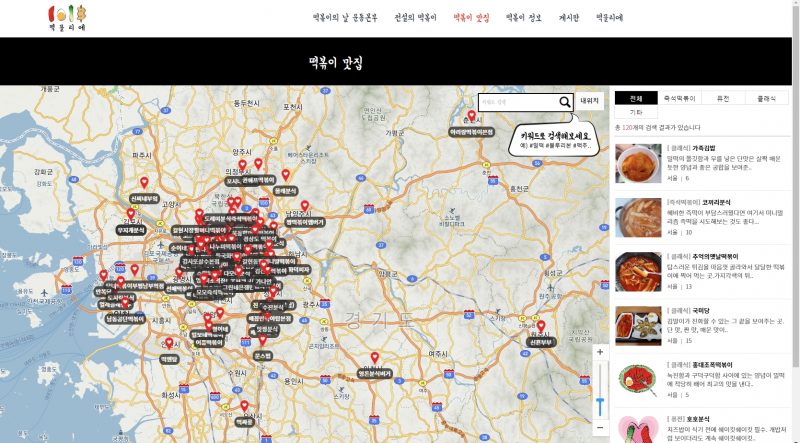Click the 추억의옛날떡볶이 food thumbnail
This screenshot has width=800, height=443.
638,272
